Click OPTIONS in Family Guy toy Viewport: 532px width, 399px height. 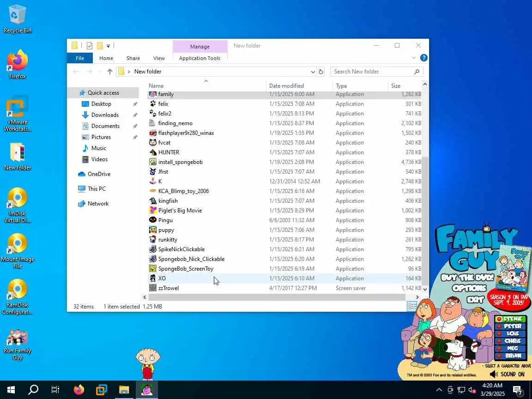[469, 289]
